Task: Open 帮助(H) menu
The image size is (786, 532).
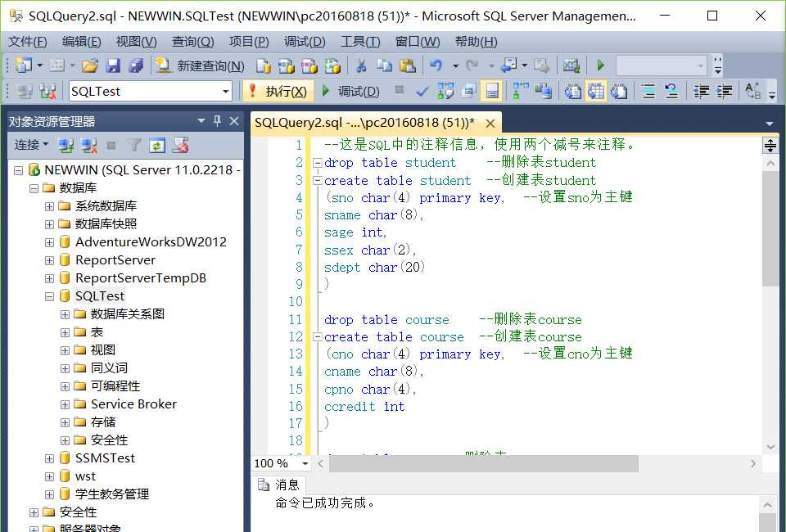Action: 477,42
